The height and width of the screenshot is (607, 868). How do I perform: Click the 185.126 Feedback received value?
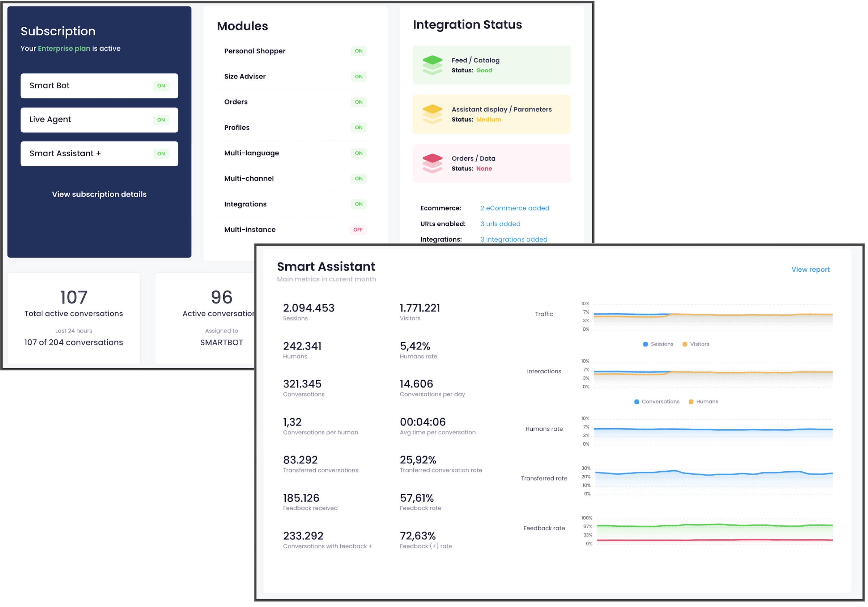301,498
